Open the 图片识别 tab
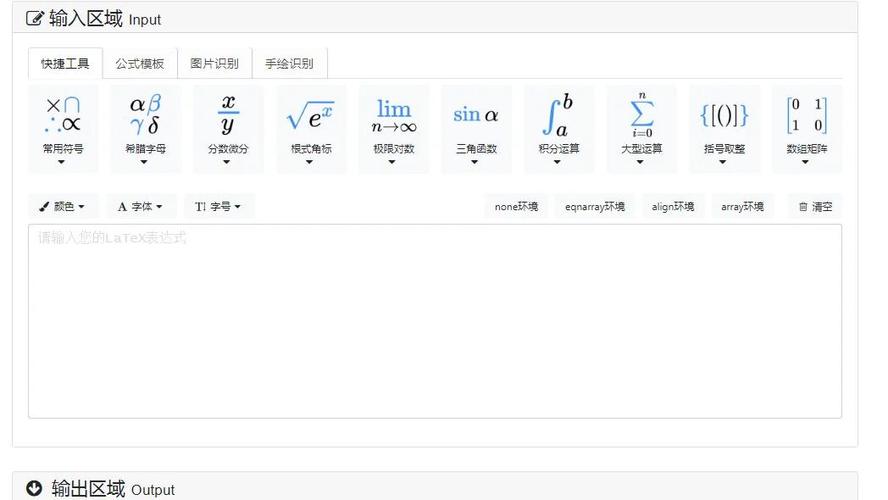888x500 pixels. (x=215, y=64)
